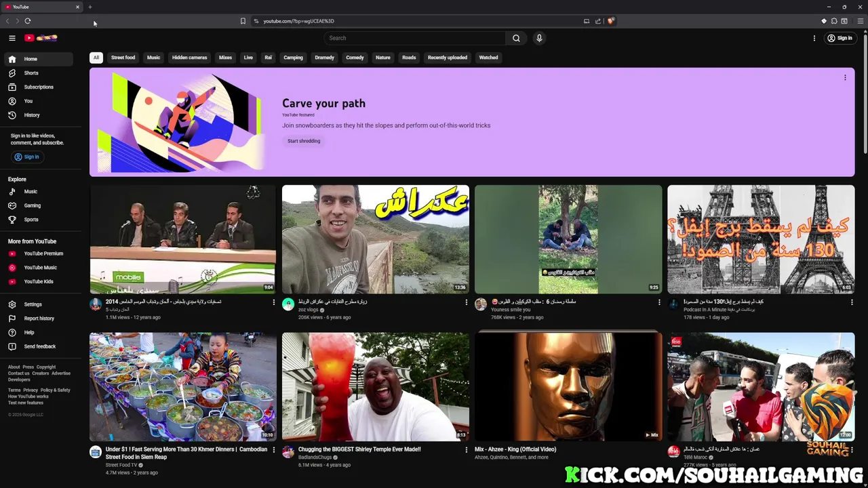Start voice search with the microphone
The height and width of the screenshot is (488, 868).
[539, 38]
